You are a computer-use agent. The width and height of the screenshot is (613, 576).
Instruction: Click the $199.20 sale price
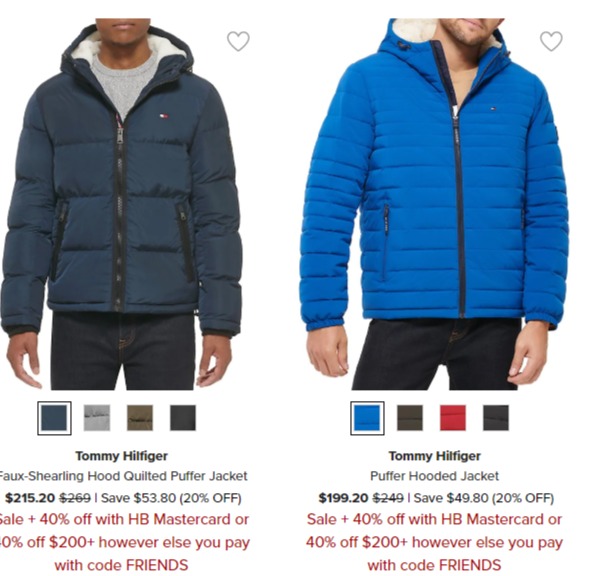[343, 498]
